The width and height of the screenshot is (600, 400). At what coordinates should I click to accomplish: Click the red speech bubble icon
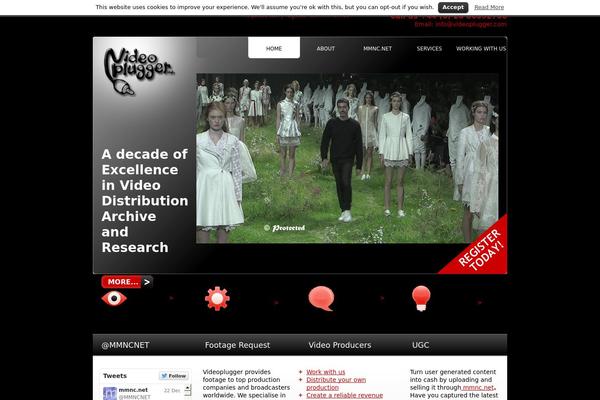click(x=321, y=299)
